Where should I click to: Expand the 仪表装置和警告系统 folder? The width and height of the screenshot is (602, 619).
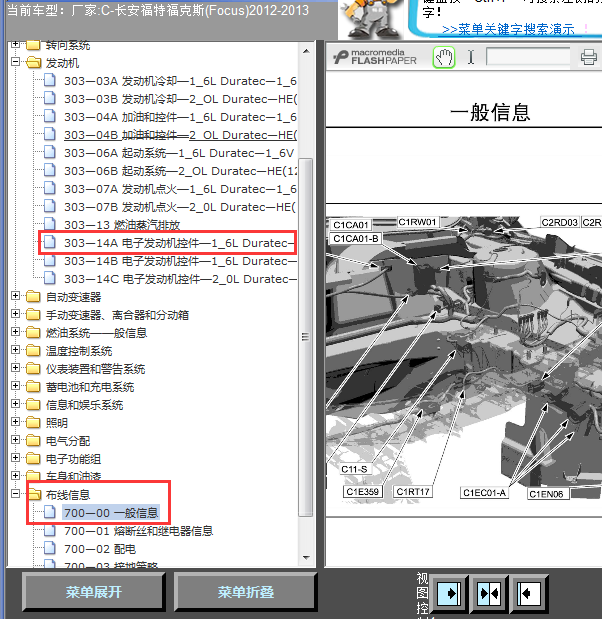15,368
